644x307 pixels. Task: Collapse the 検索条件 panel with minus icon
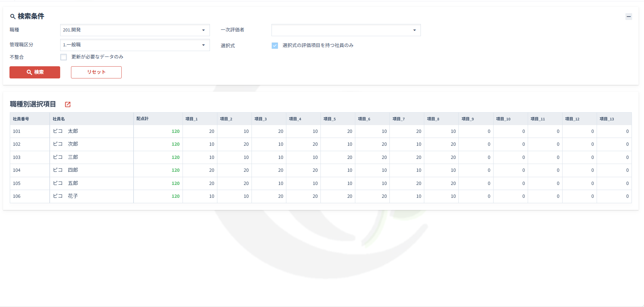[628, 17]
